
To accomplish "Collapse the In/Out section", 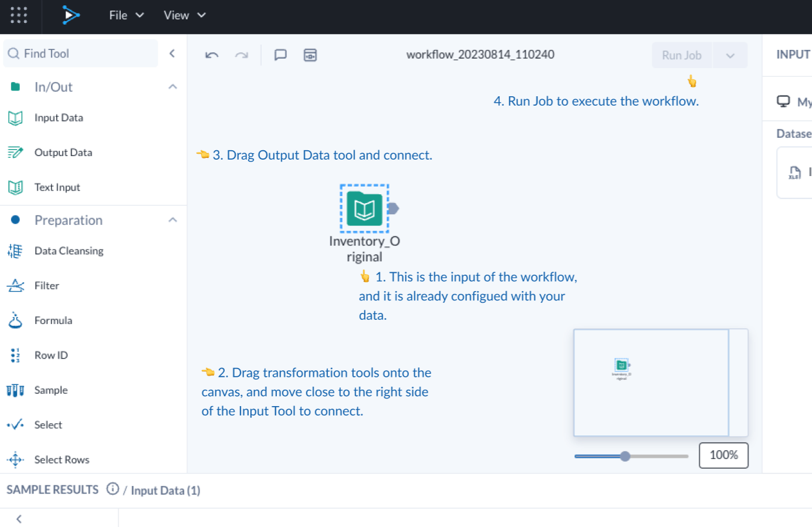I will pos(172,87).
